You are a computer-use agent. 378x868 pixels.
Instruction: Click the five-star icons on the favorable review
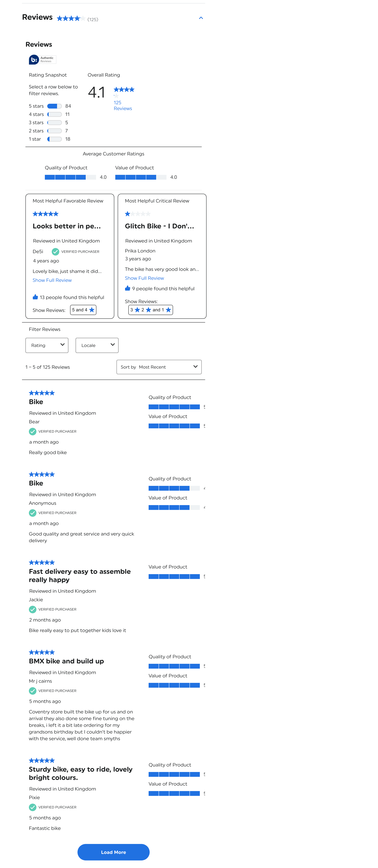tap(46, 214)
